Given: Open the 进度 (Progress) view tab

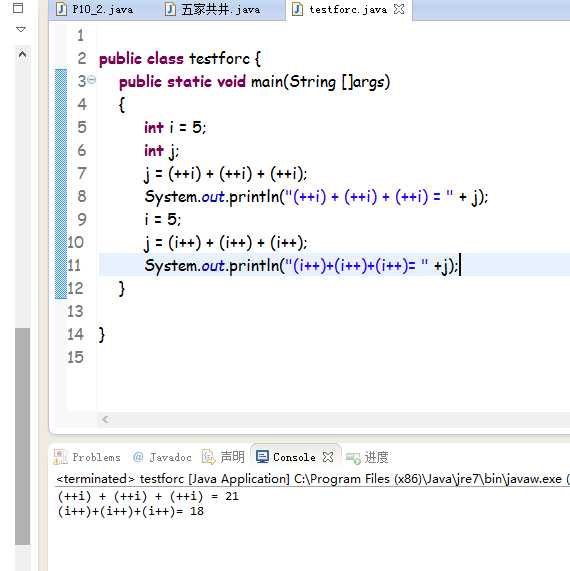Looking at the screenshot, I should [367, 457].
